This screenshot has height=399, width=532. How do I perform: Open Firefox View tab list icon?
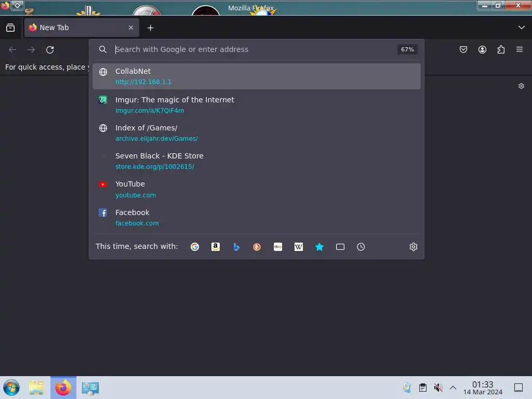coord(10,28)
